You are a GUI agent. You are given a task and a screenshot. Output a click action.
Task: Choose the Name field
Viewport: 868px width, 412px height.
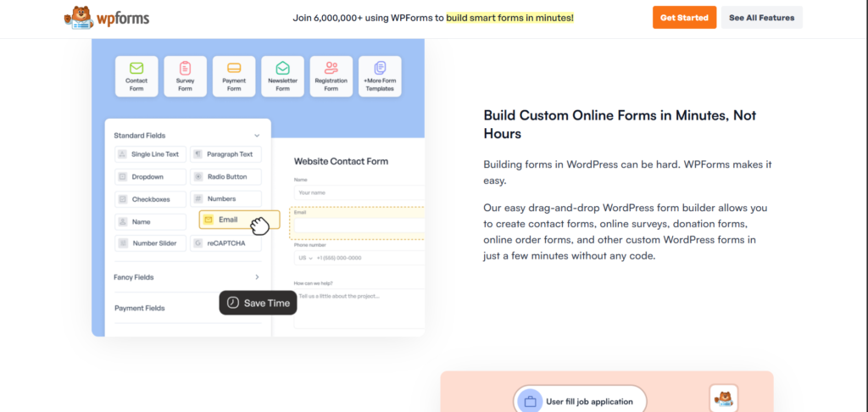pyautogui.click(x=151, y=222)
